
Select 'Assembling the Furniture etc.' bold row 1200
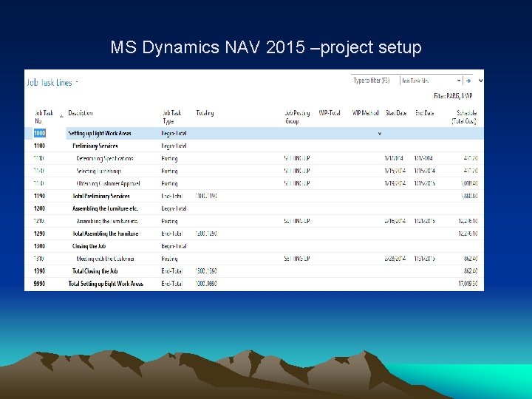point(105,208)
